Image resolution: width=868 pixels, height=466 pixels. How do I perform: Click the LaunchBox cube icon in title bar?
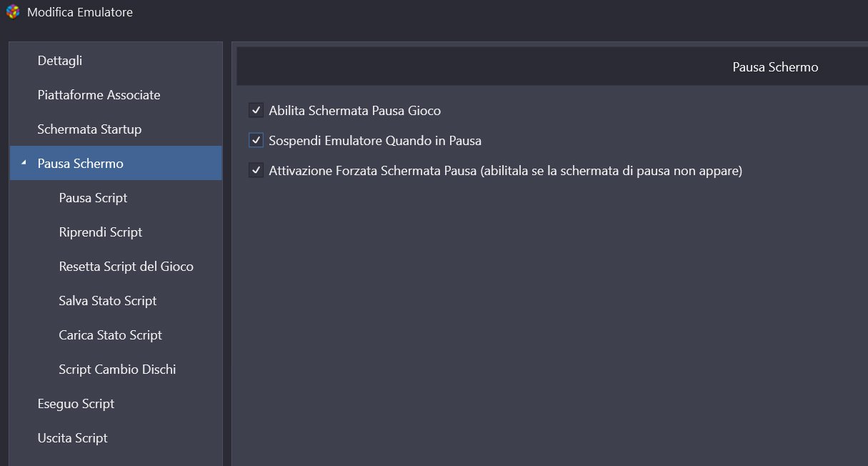[x=12, y=12]
